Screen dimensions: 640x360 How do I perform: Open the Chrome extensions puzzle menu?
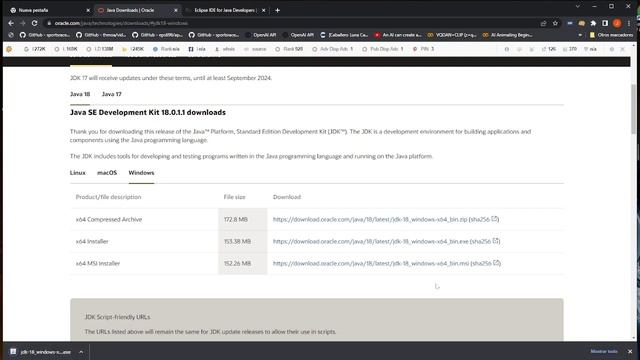click(x=593, y=23)
